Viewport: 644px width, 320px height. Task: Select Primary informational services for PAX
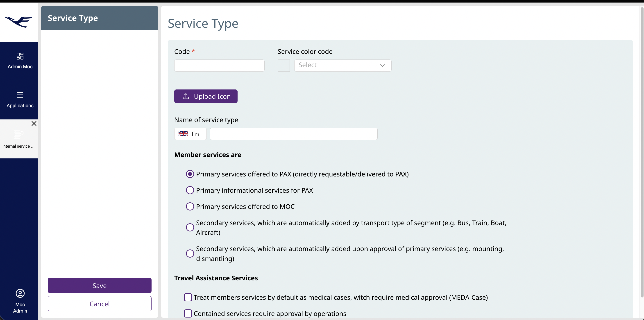tap(190, 190)
